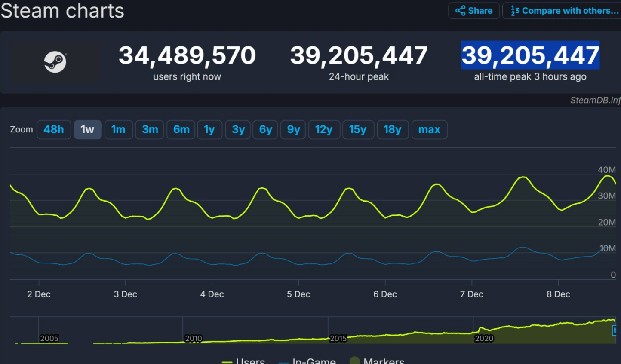Click the Steam logo icon
The height and width of the screenshot is (364, 621).
tap(55, 62)
